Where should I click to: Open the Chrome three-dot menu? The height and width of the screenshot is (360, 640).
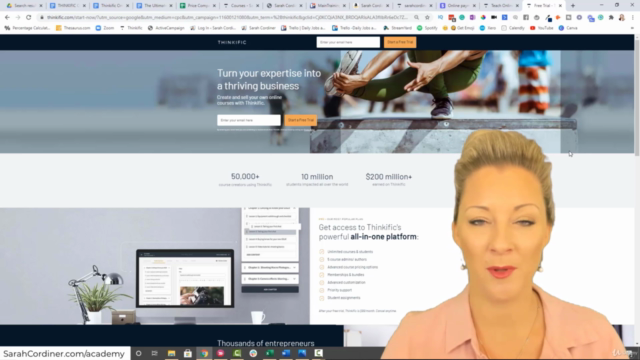coord(632,18)
